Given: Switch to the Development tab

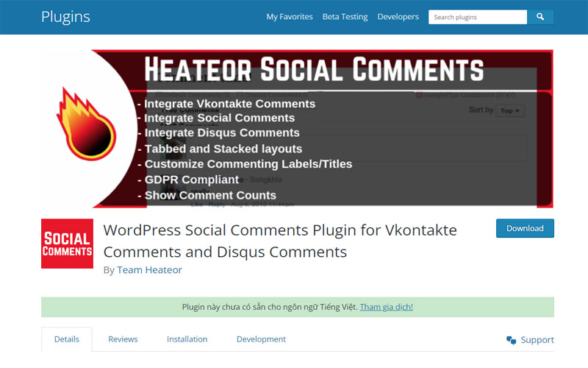Looking at the screenshot, I should pos(261,339).
